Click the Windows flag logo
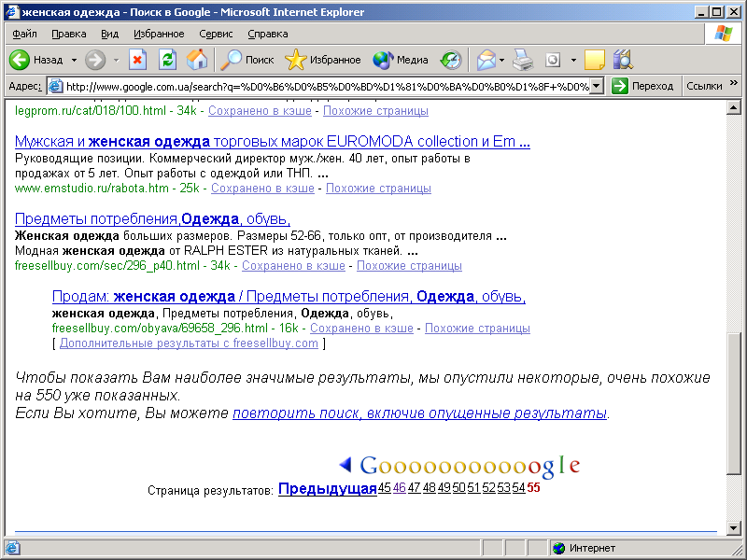Screen dimensions: 747x560 (723, 34)
